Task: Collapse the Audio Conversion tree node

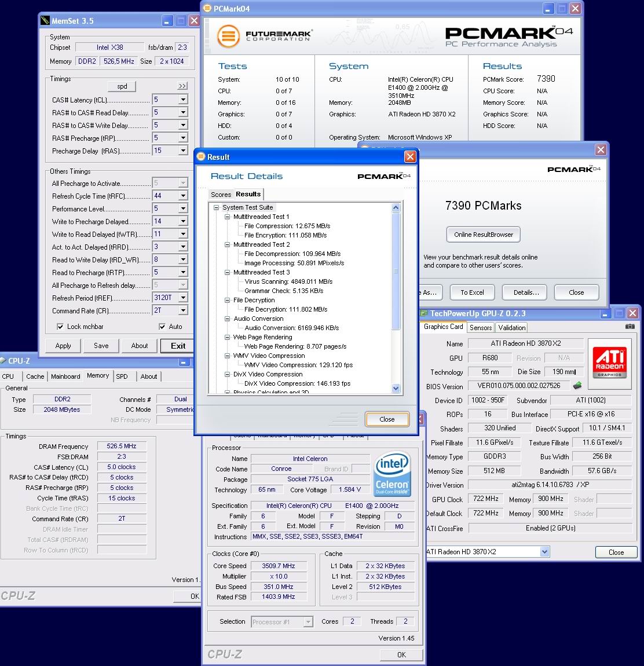Action: point(227,319)
